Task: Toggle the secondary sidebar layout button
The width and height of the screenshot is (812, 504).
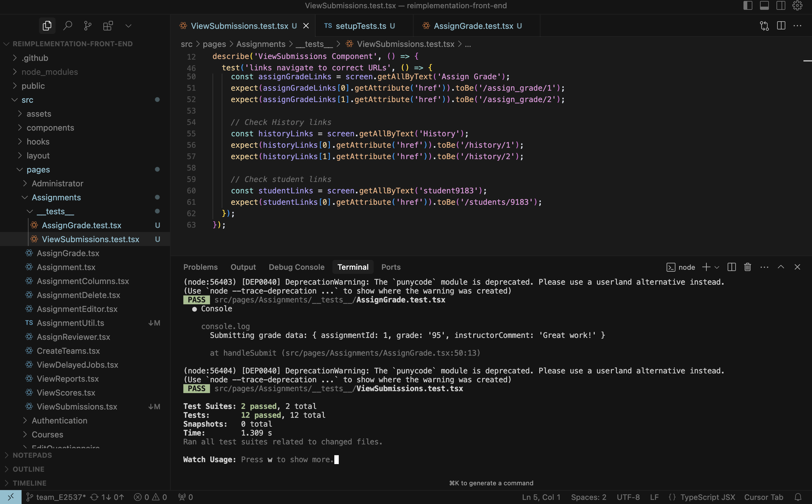Action: pyautogui.click(x=781, y=5)
